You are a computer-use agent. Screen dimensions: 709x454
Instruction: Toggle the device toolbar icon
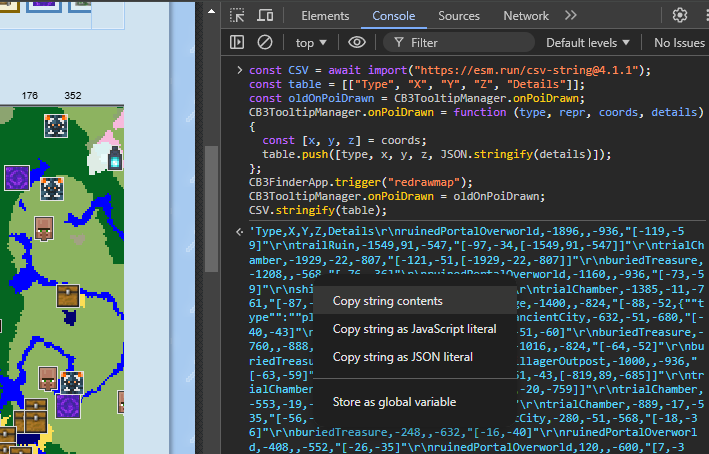pos(266,16)
